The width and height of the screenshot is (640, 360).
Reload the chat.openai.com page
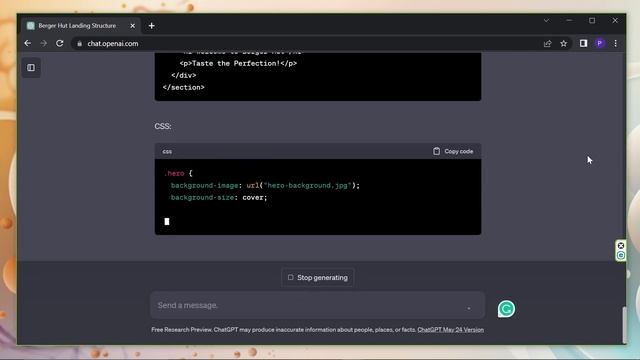pos(60,43)
